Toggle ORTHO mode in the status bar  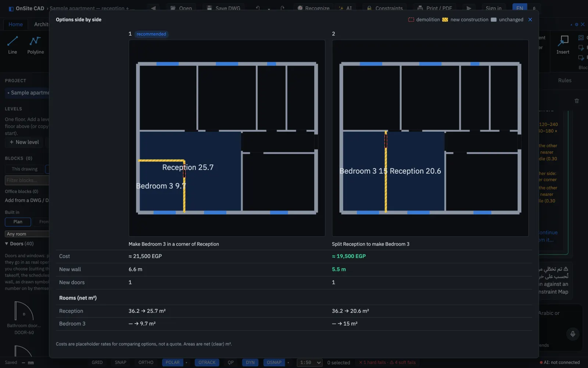pyautogui.click(x=146, y=362)
